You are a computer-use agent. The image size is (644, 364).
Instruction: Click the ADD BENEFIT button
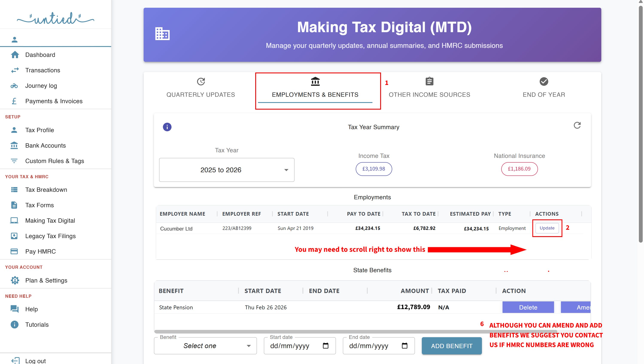click(x=452, y=346)
